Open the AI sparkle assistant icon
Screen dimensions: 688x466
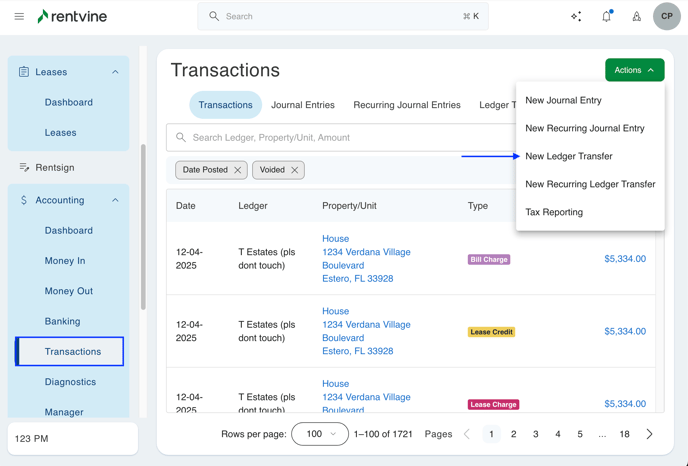point(576,16)
